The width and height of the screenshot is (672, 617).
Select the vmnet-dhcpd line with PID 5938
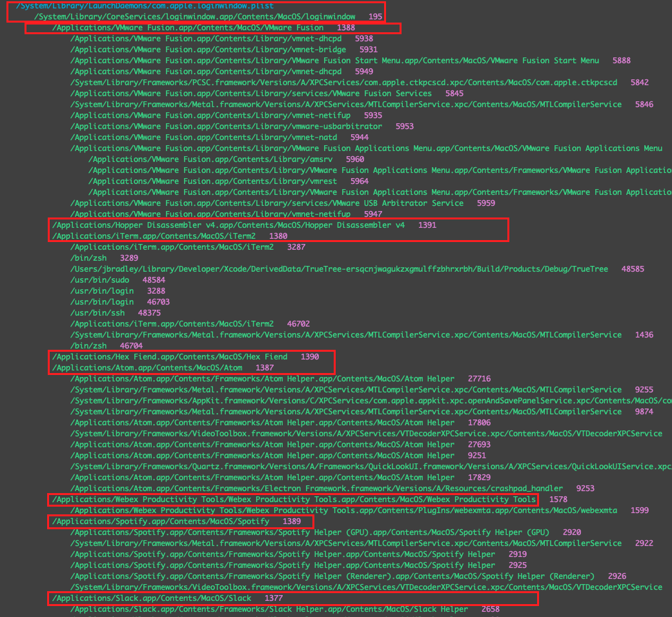point(221,39)
